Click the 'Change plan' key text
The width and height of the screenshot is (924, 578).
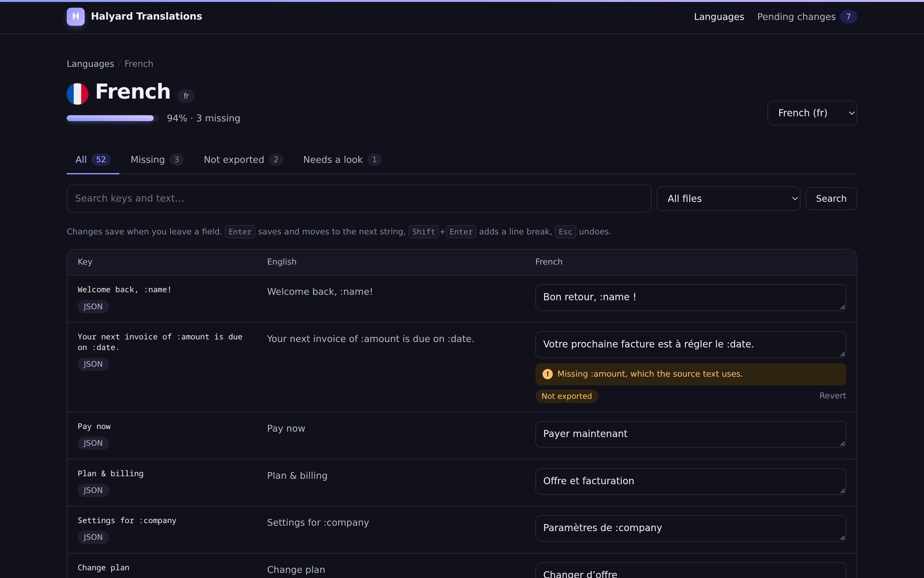tap(104, 568)
